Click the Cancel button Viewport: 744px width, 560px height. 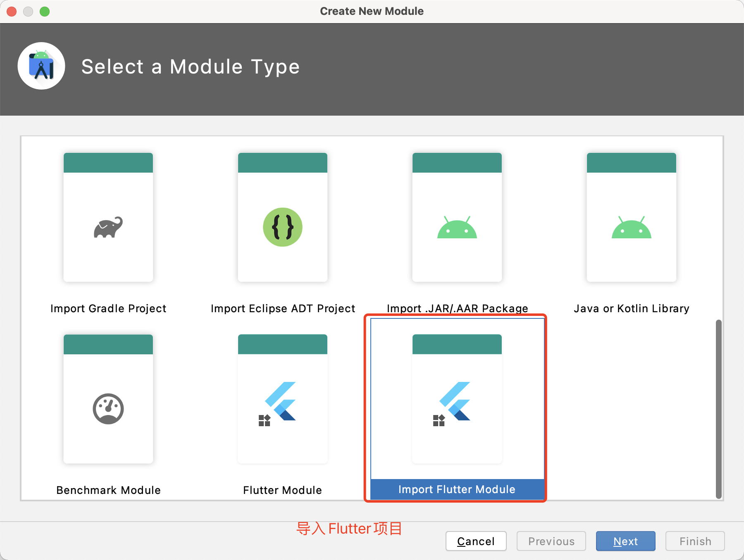point(476,541)
